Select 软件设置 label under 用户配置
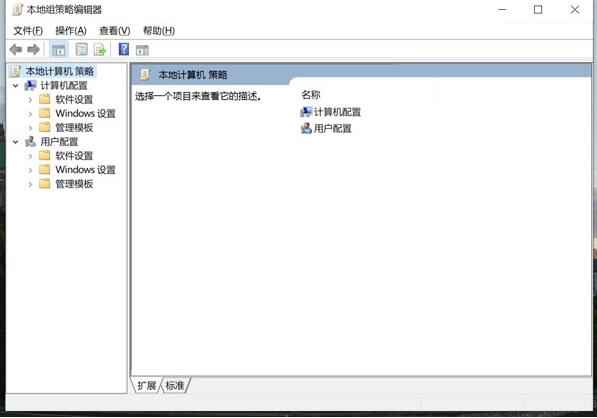597x418 pixels. 74,155
